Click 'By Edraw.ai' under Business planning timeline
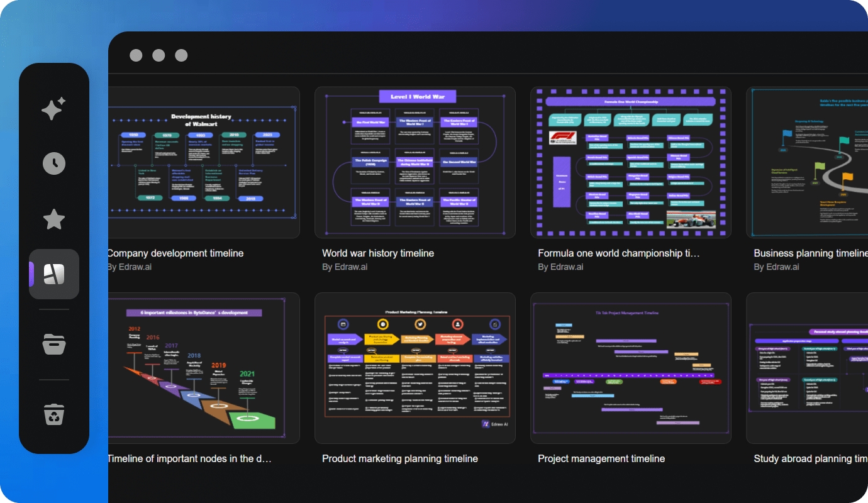 click(776, 267)
